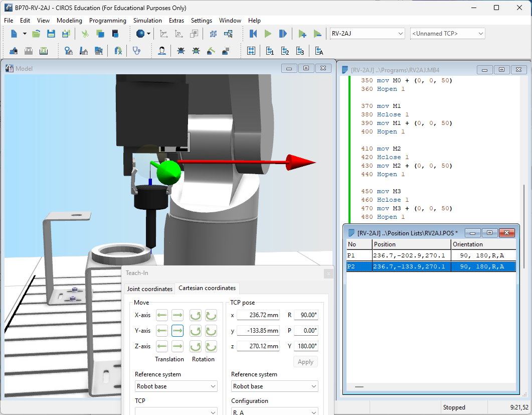Open the model explorer icon with the blue box frame
Screen dimensions: 532x415
pyautogui.click(x=213, y=34)
